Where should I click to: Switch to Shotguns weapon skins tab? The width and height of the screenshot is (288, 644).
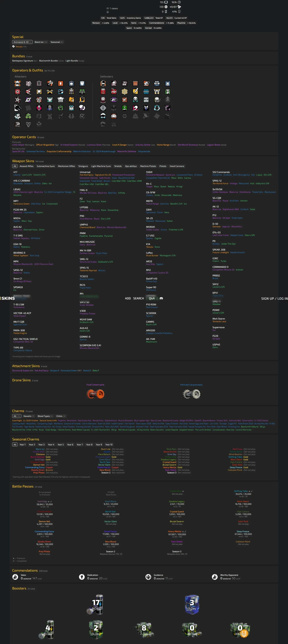[x=83, y=166]
